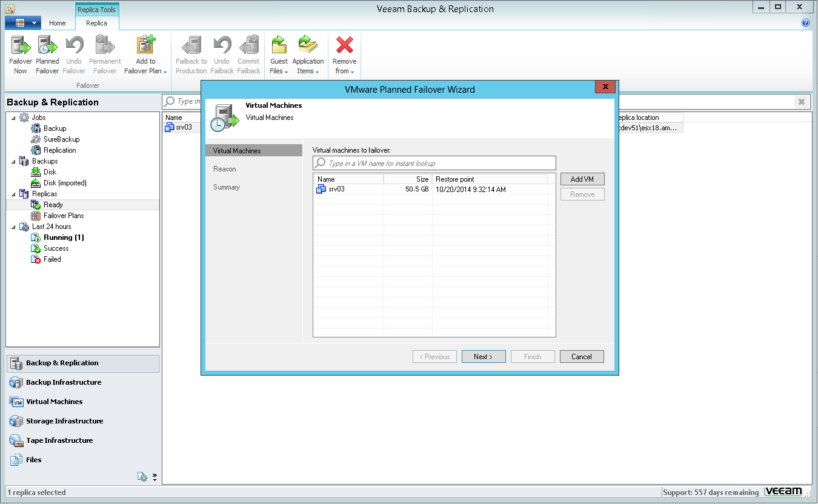Open the Tape Infrastructure view
Image resolution: width=818 pixels, height=504 pixels.
(83, 440)
